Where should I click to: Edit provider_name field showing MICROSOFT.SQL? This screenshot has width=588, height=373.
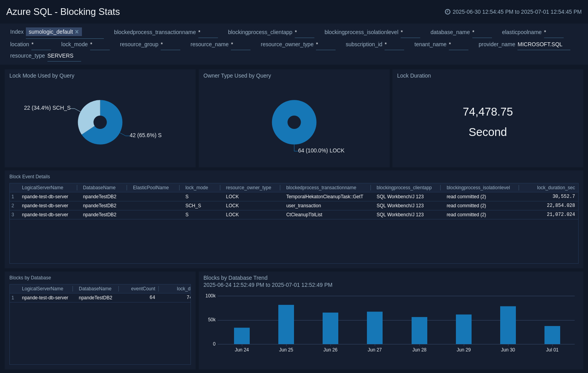544,45
